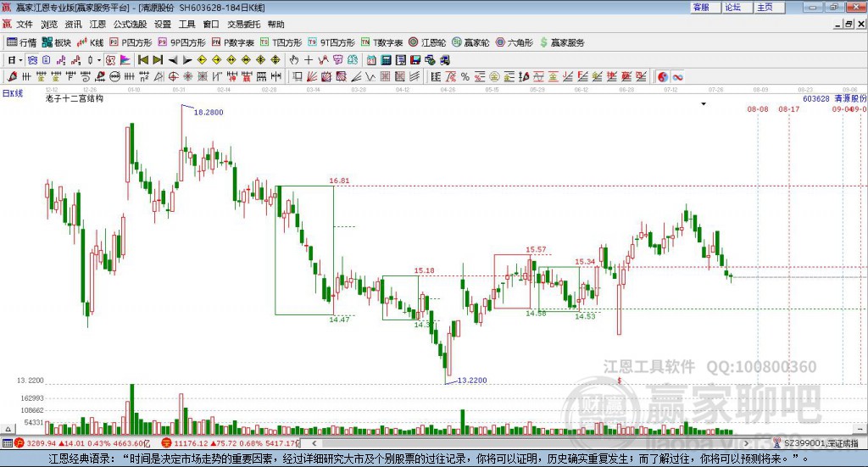Toggle the yin-yang symbol icon
Viewport: 868px width, 467px height.
point(663,76)
